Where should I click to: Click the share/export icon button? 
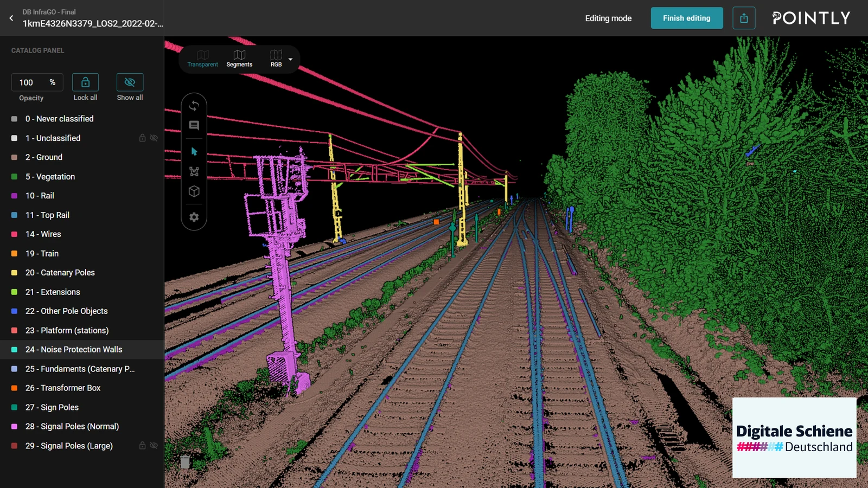tap(744, 18)
